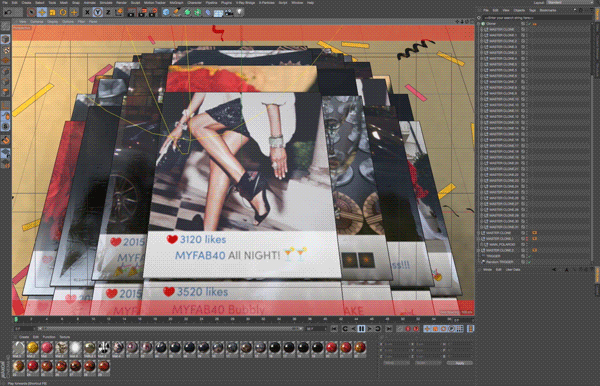Activate the Rotate tool
The height and width of the screenshot is (386, 600).
coord(63,12)
